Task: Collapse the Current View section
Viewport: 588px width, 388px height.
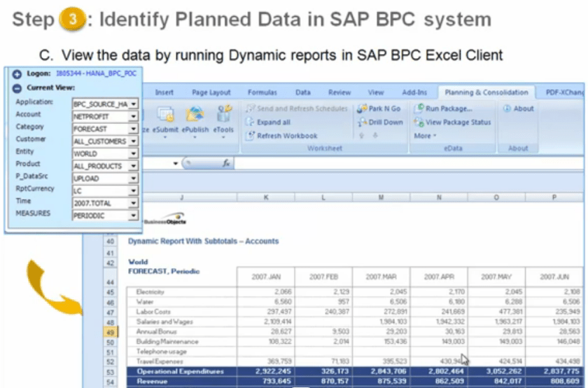Action: (x=17, y=88)
